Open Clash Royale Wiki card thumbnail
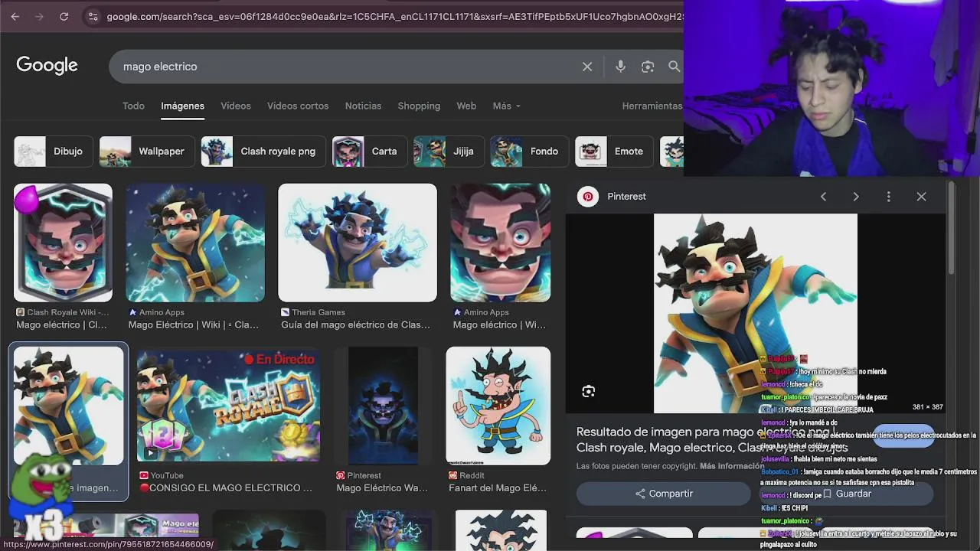This screenshot has width=980, height=551. [63, 243]
